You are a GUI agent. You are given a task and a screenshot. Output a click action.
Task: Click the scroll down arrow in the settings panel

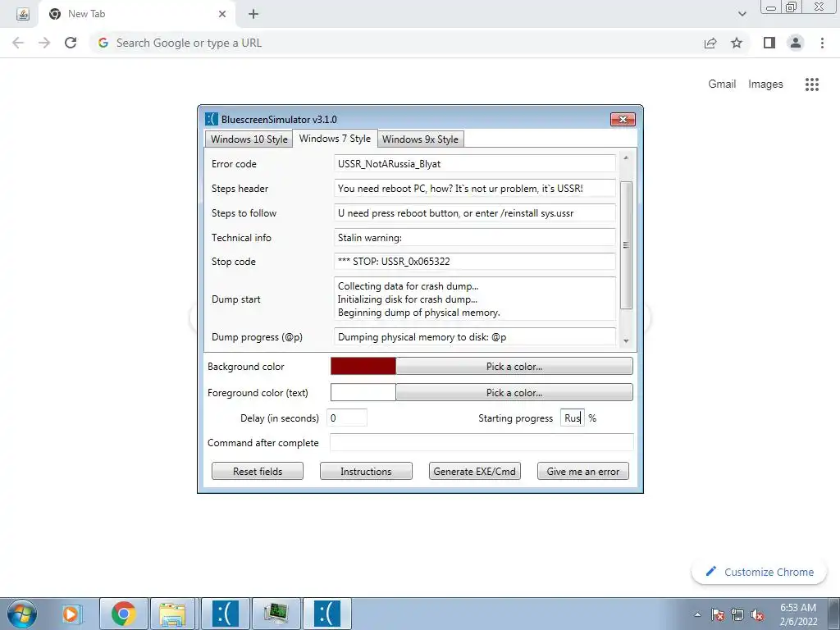click(x=626, y=340)
